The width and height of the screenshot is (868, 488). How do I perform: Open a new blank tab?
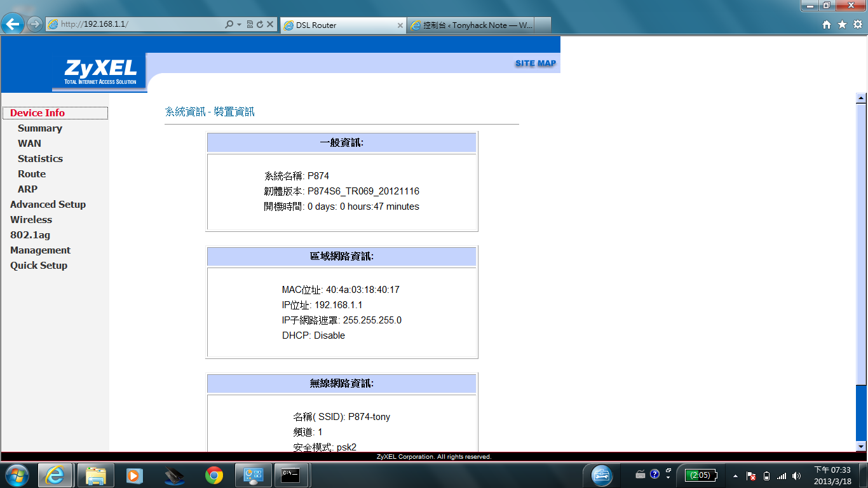click(543, 25)
